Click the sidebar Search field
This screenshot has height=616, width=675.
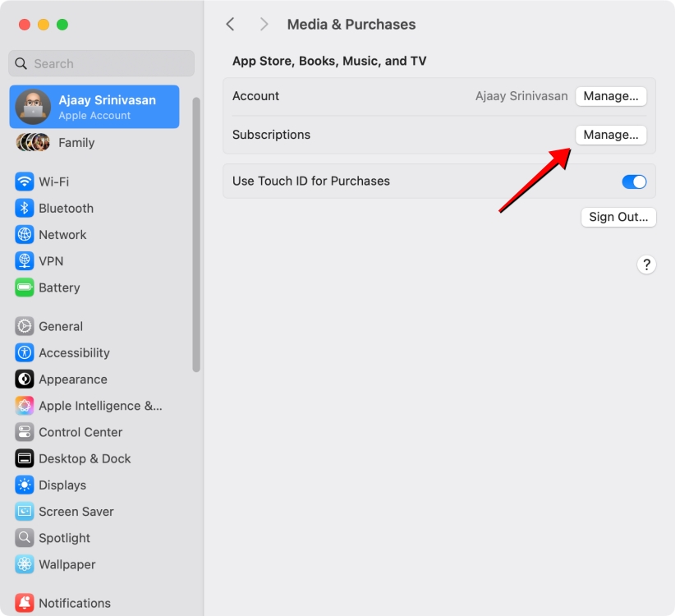tap(102, 64)
